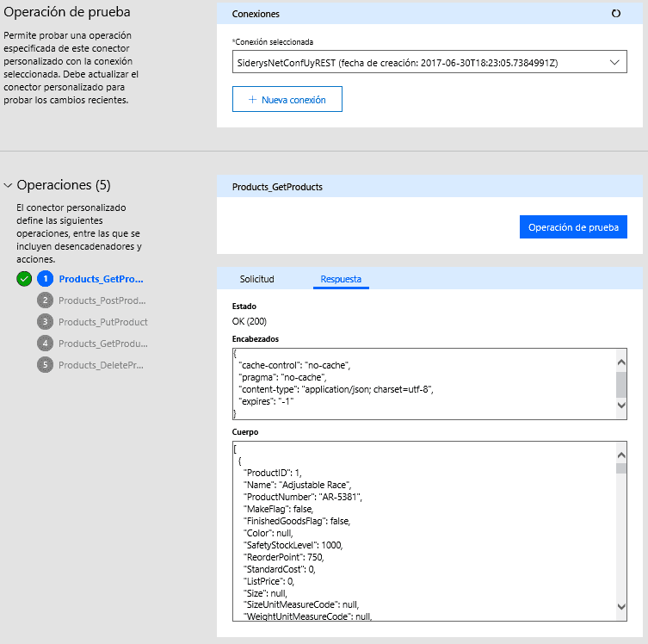Click the refresh connections icon
648x644 pixels.
click(616, 14)
